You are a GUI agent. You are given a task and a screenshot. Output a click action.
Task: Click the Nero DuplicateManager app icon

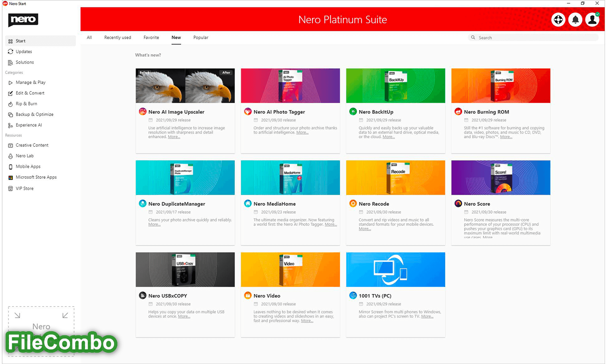(x=142, y=203)
